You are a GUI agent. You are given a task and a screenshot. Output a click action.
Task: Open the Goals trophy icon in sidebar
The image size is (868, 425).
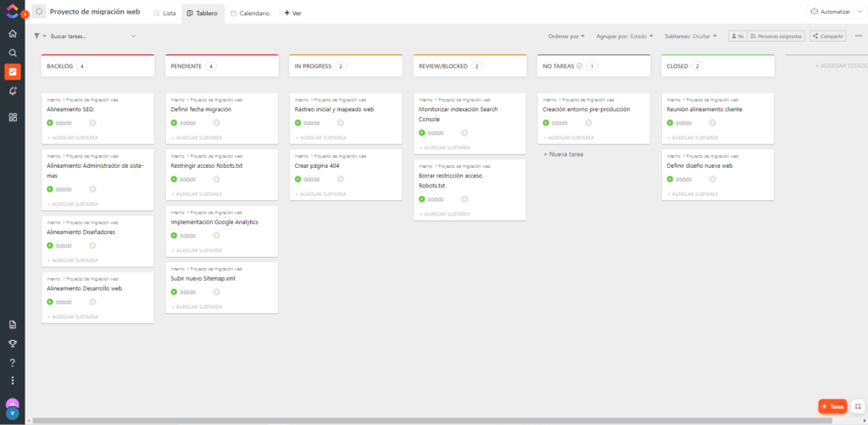point(13,344)
